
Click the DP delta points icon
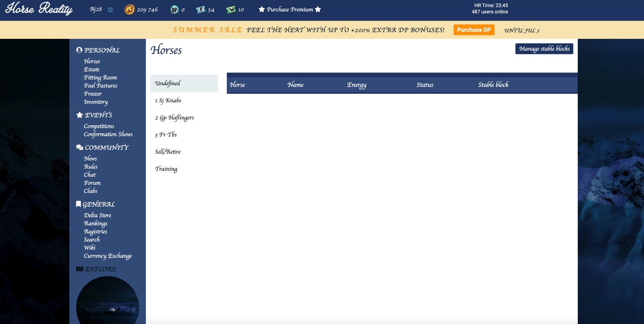point(175,9)
